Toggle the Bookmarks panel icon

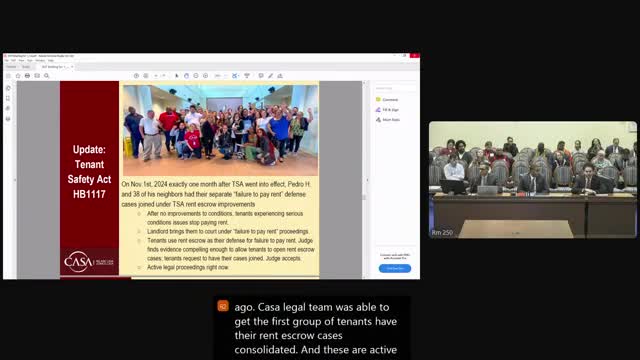point(8,98)
